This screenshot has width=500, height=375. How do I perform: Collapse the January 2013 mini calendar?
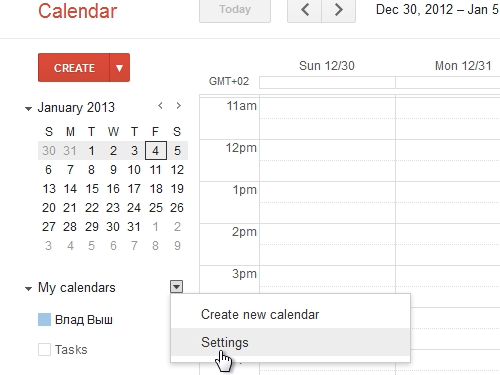28,109
